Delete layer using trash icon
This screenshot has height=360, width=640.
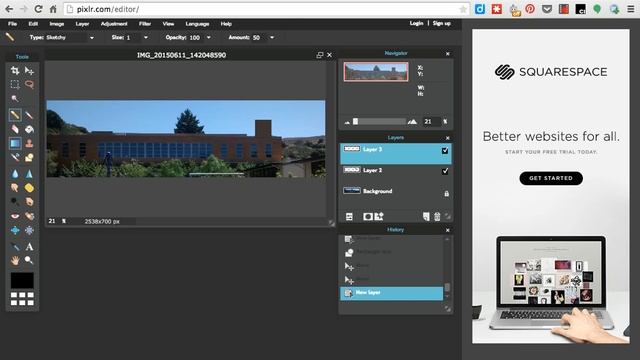click(437, 217)
